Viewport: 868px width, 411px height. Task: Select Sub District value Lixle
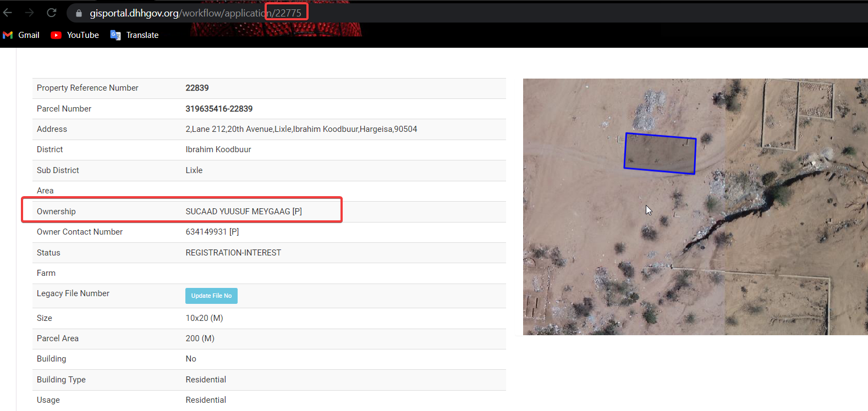click(194, 170)
